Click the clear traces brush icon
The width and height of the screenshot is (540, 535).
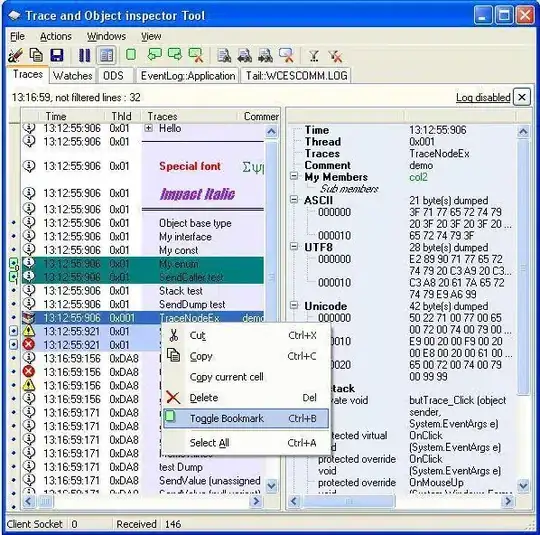(x=15, y=55)
